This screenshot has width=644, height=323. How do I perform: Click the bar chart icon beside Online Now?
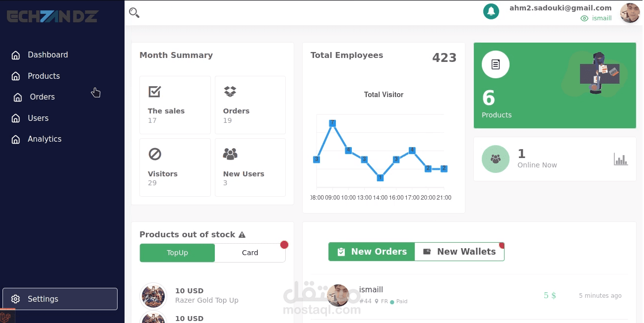pos(621,159)
